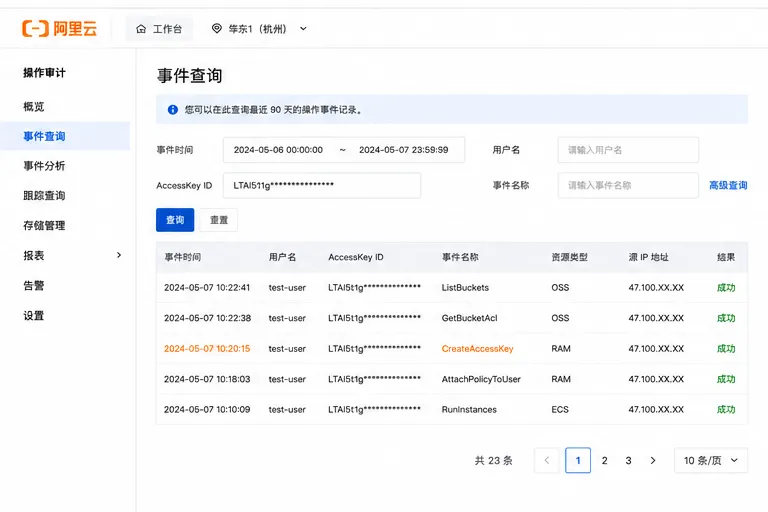Click the next page arrow
Viewport: 768px width, 512px height.
tap(652, 461)
